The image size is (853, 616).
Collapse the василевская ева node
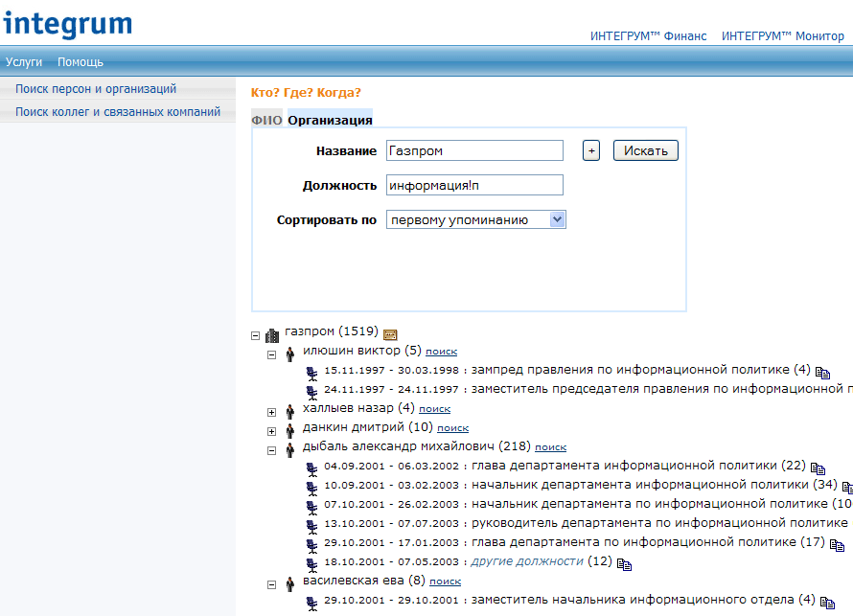pos(271,584)
